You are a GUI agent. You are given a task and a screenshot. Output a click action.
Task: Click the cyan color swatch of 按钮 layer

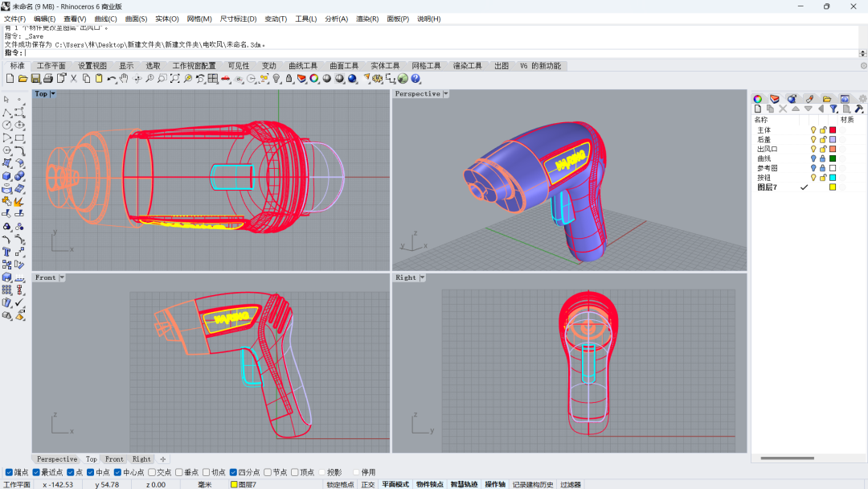[833, 178]
